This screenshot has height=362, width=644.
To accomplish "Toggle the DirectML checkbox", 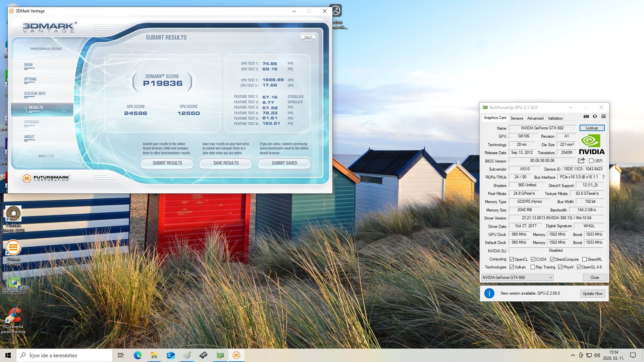I will pyautogui.click(x=584, y=259).
